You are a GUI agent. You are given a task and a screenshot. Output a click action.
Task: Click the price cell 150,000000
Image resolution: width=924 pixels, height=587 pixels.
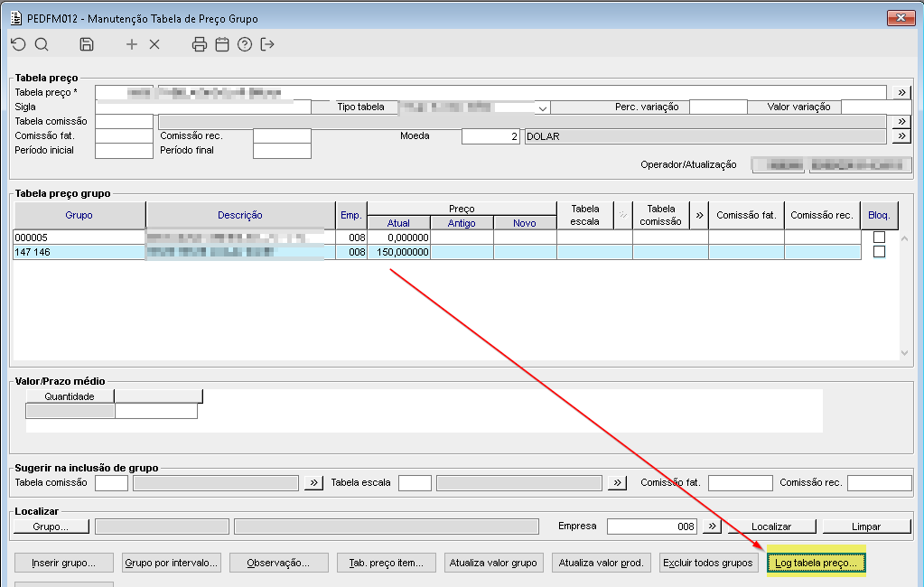pos(399,252)
